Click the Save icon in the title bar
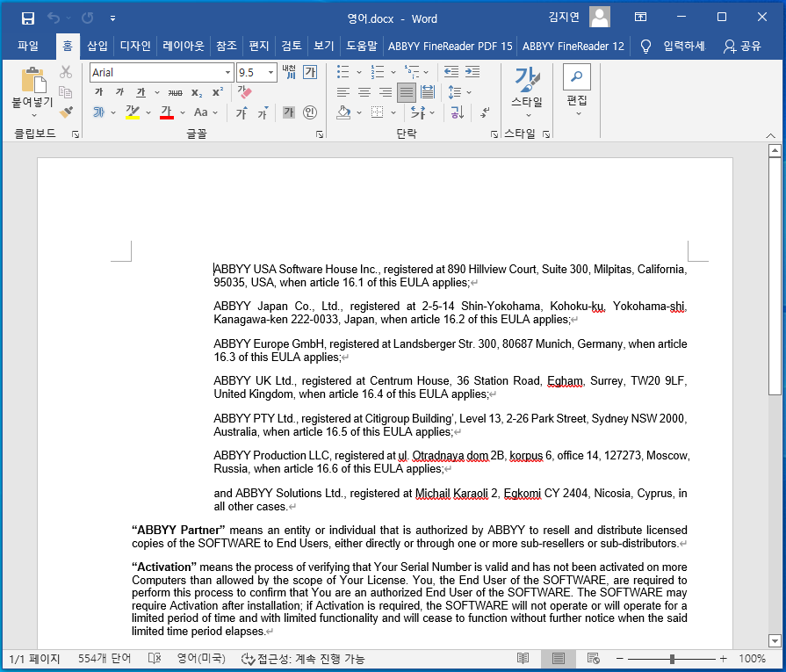Image resolution: width=786 pixels, height=672 pixels. 28,18
